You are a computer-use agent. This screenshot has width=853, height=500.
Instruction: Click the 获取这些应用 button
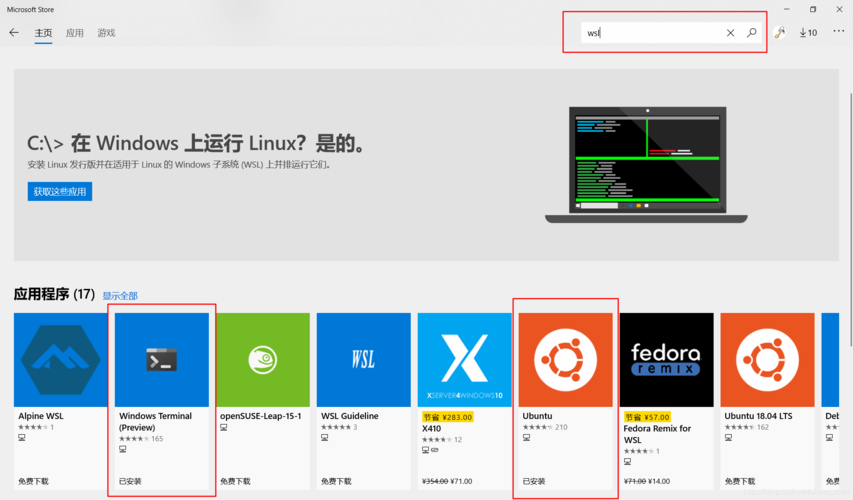pos(60,192)
